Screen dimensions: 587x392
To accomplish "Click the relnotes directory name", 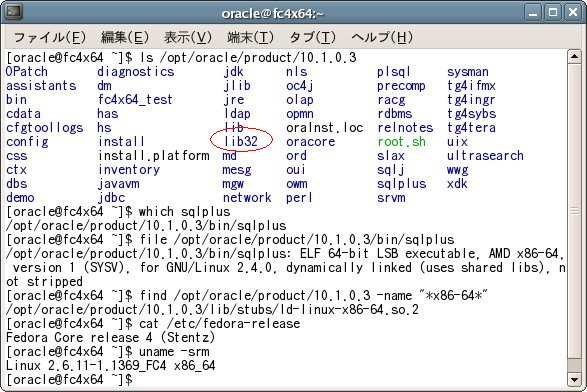I will point(405,128).
